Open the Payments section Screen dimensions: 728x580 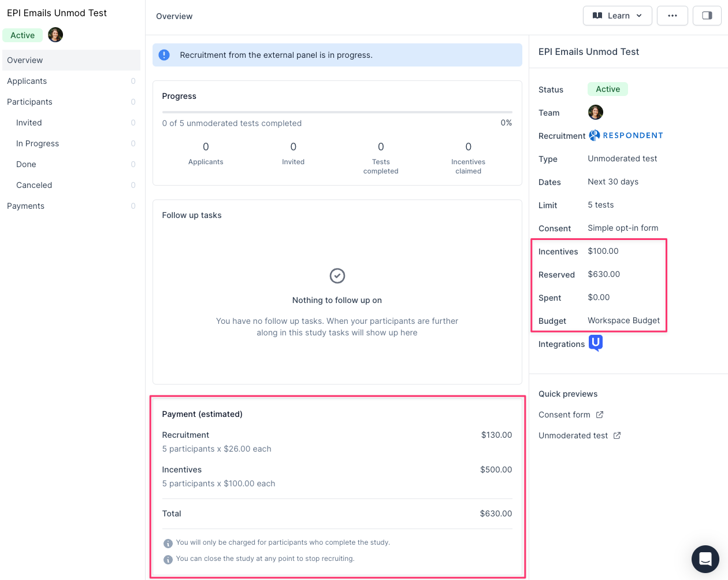coord(25,206)
